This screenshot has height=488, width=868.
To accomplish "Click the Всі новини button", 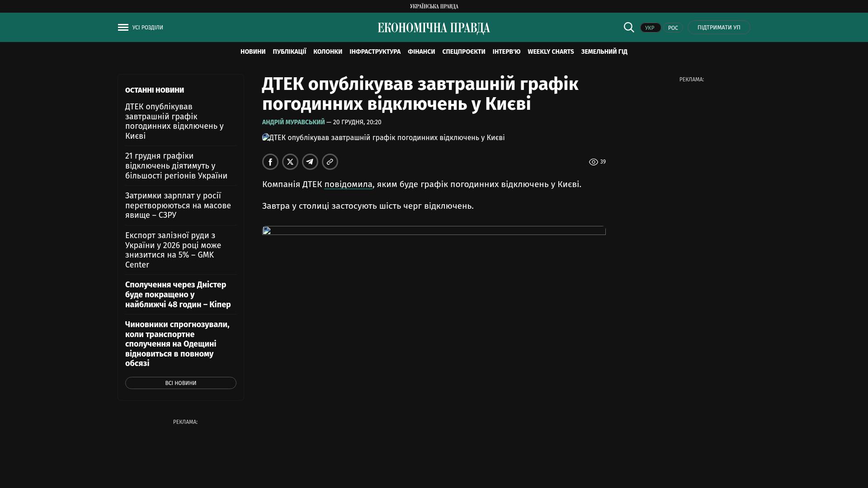I will 180,383.
